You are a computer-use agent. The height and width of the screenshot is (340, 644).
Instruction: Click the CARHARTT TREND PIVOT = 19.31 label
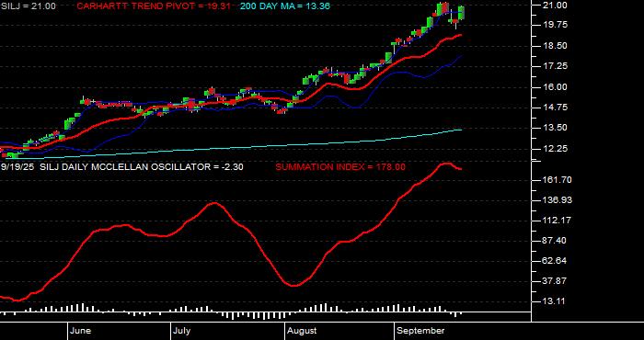click(x=154, y=6)
